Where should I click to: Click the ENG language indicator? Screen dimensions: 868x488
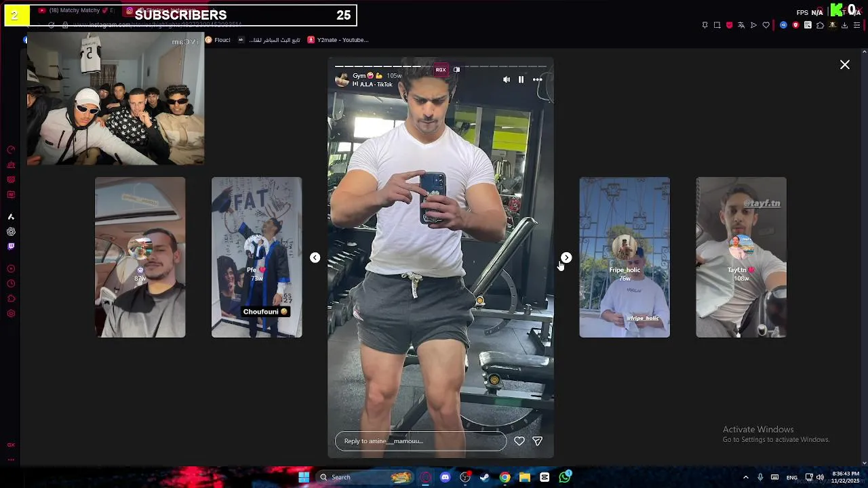click(x=791, y=477)
